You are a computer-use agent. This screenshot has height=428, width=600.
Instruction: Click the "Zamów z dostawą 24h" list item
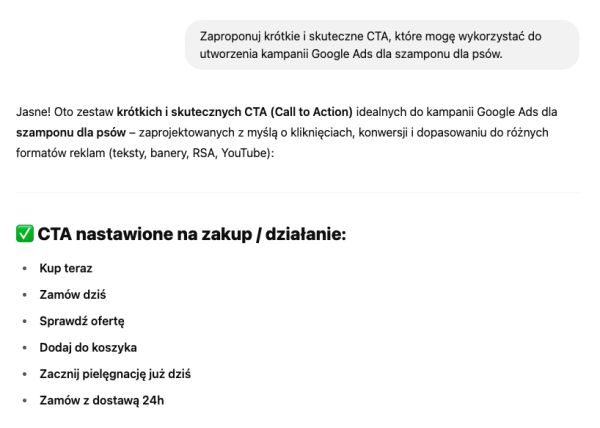click(102, 400)
